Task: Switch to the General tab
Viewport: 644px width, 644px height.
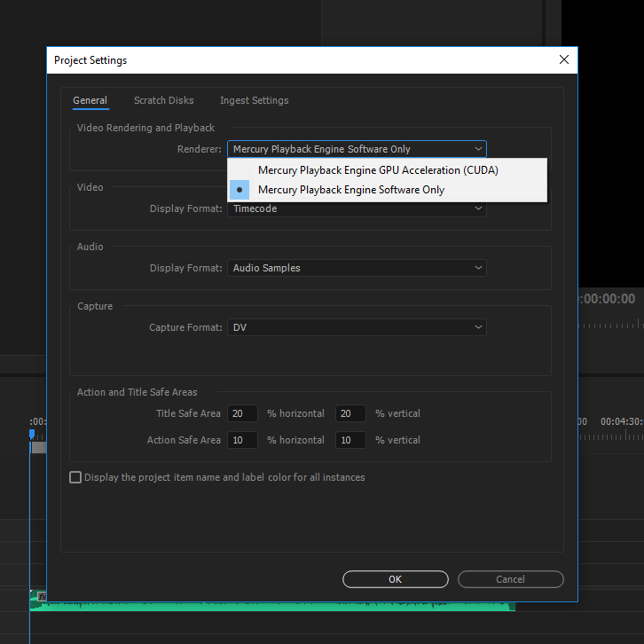Action: (90, 101)
